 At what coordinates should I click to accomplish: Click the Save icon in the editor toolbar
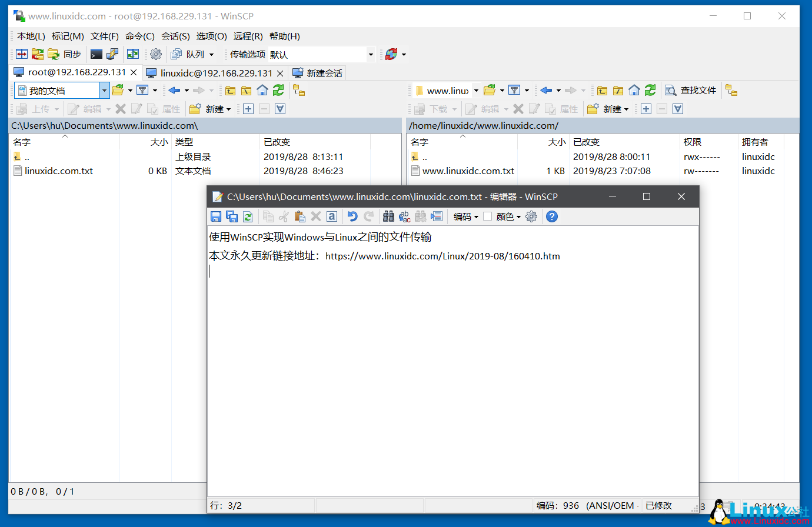216,216
